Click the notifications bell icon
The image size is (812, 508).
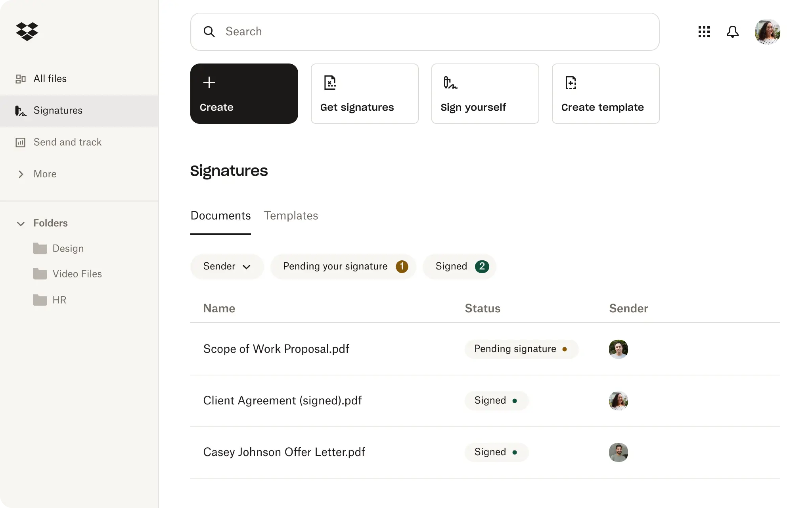(x=732, y=31)
